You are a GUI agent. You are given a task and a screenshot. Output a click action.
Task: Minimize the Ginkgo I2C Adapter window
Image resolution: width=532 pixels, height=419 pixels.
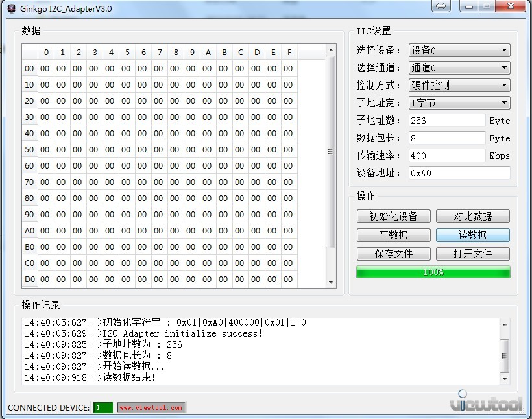coord(469,6)
